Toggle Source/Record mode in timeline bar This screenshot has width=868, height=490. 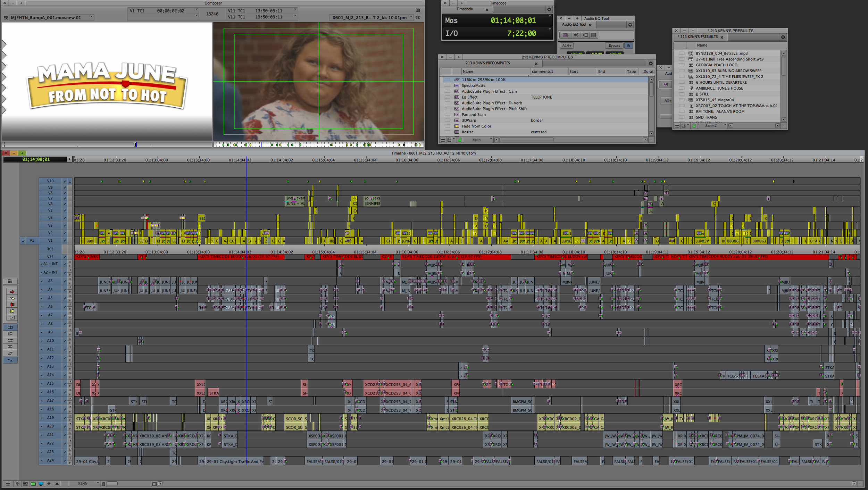(25, 483)
